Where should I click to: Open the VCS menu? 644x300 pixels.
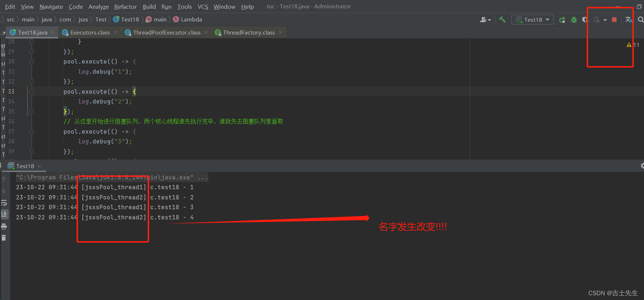203,7
